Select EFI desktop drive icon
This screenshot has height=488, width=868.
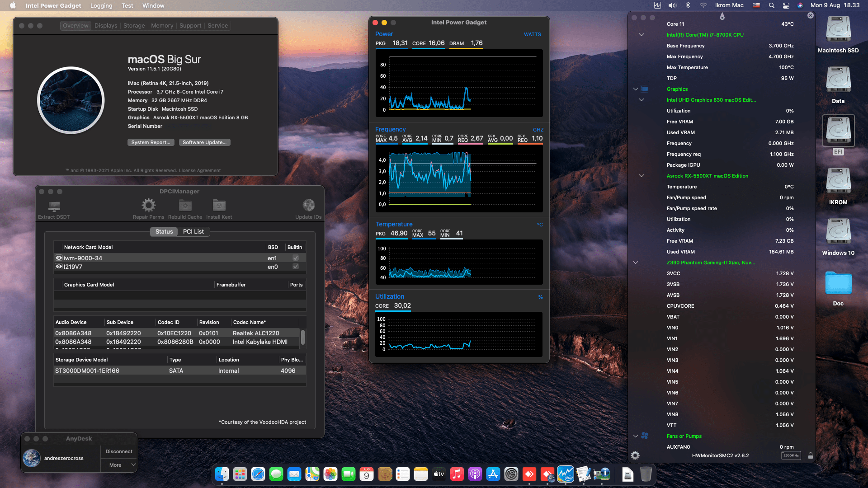tap(838, 131)
